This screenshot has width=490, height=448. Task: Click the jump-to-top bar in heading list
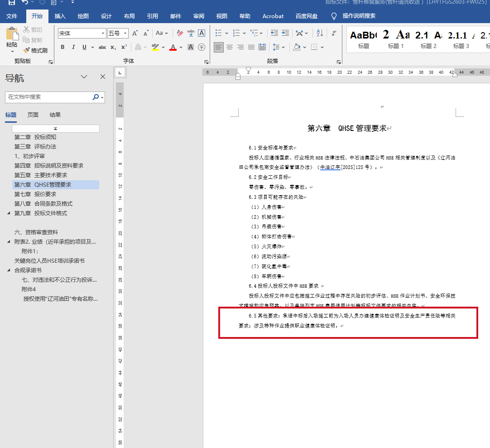pyautogui.click(x=56, y=129)
